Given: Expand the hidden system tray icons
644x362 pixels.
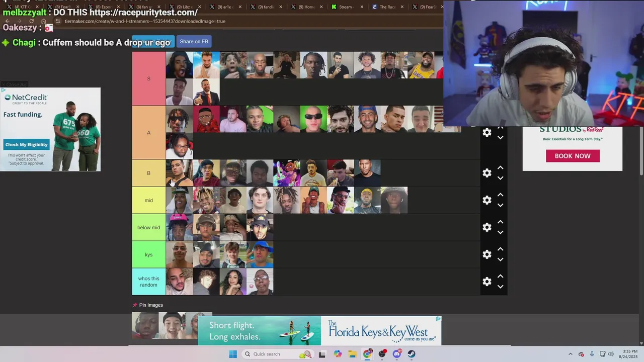Looking at the screenshot, I should [570, 354].
